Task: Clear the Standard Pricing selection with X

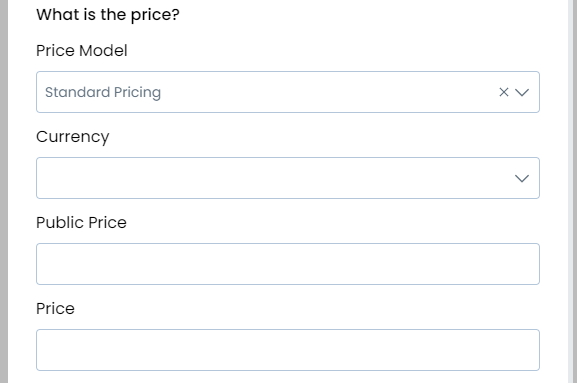Action: (x=503, y=92)
